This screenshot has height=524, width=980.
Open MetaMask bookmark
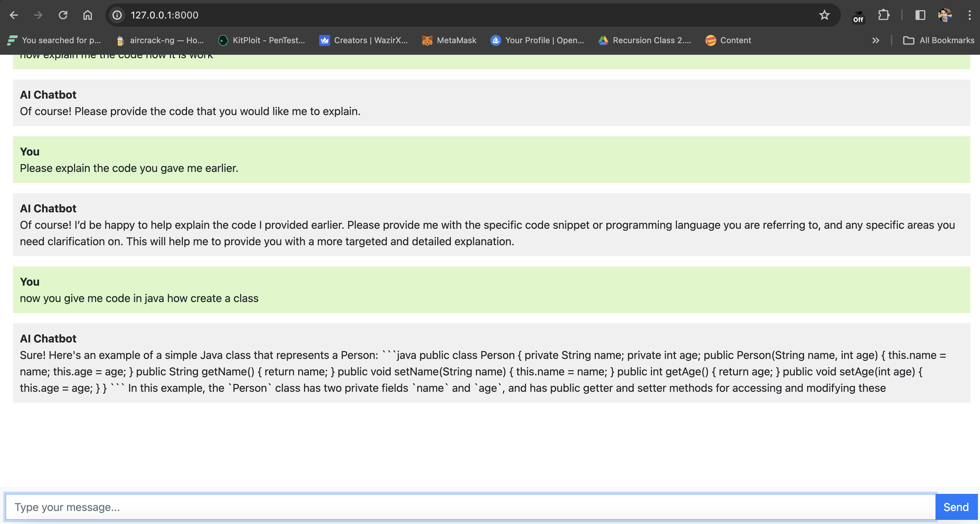pos(449,40)
